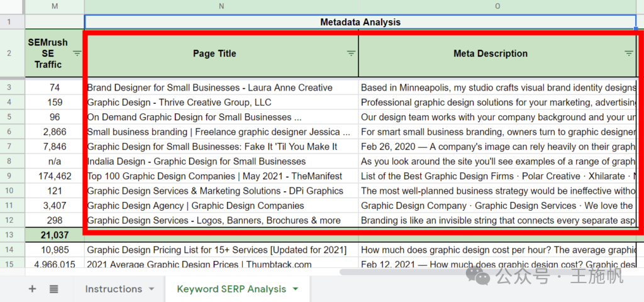Select Based in Minneapolis description cell
The height and width of the screenshot is (302, 644).
coord(497,87)
